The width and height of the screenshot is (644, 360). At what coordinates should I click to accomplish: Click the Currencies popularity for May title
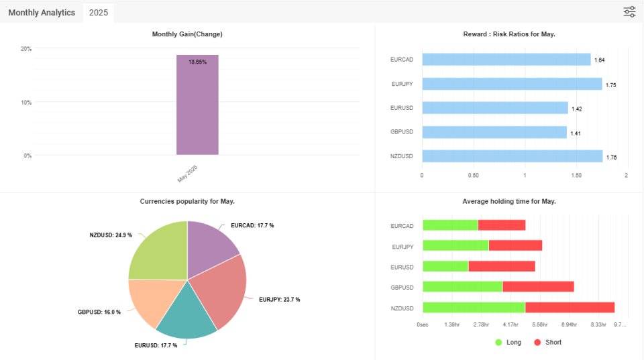tap(187, 202)
